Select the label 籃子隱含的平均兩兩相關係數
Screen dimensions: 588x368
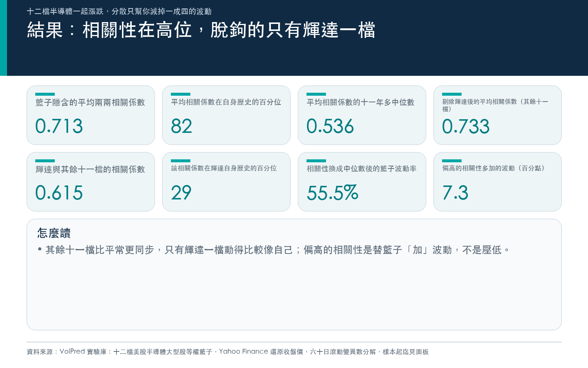(x=90, y=102)
